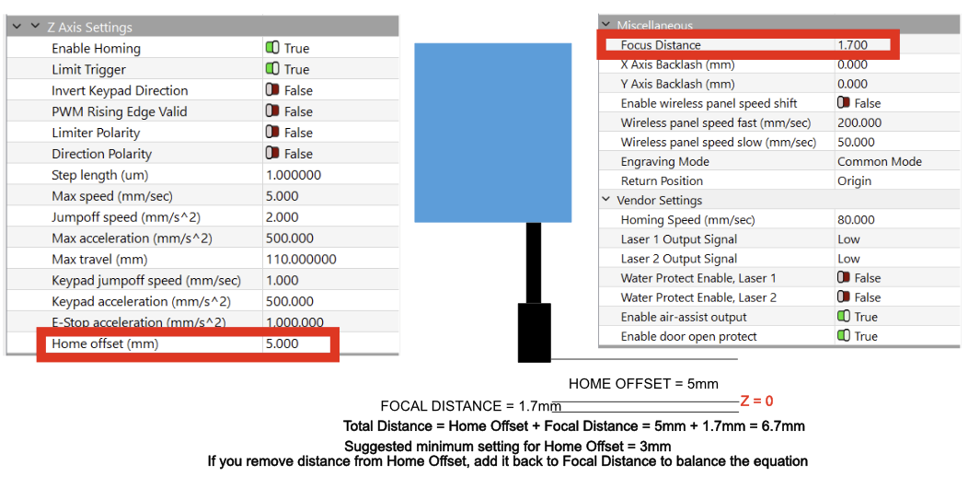The height and width of the screenshot is (477, 980).
Task: Select the Enable door open protect label
Action: tap(688, 336)
